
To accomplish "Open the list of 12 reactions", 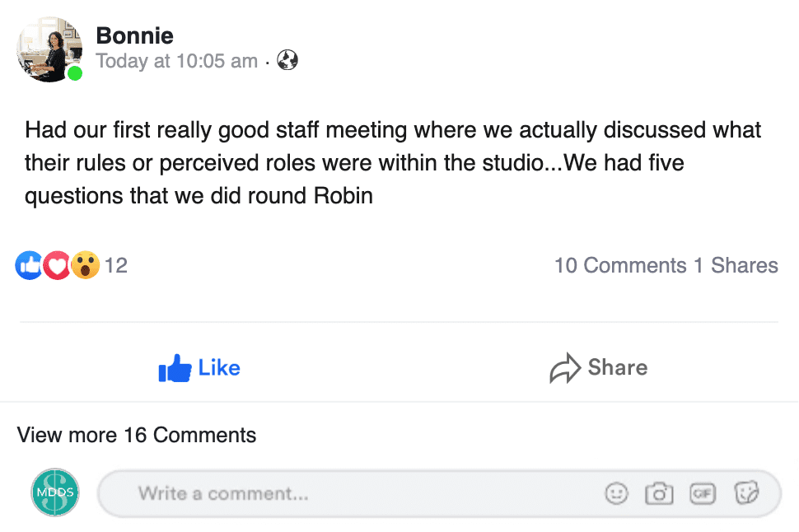I will click(x=116, y=265).
